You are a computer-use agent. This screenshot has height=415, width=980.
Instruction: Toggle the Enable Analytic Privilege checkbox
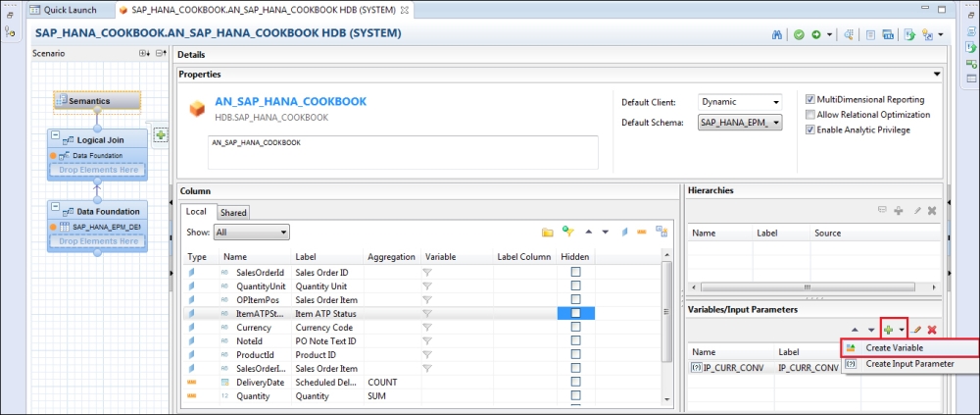coord(810,130)
